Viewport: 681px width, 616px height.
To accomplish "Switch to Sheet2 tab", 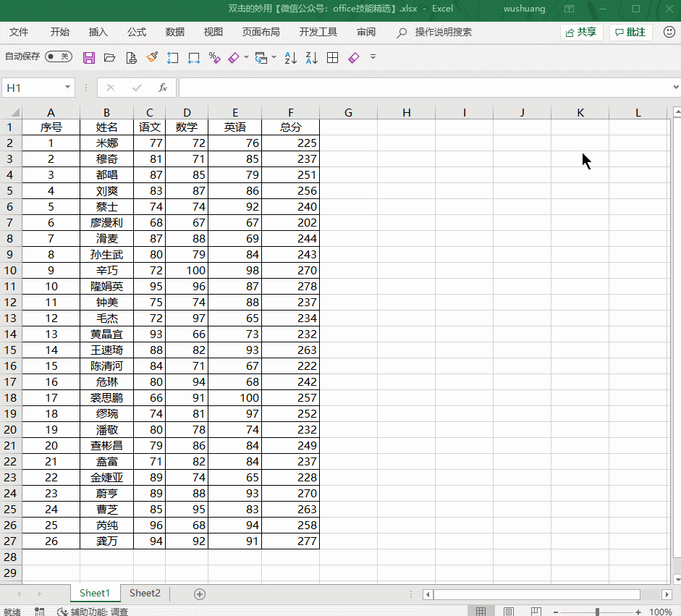I will 145,594.
